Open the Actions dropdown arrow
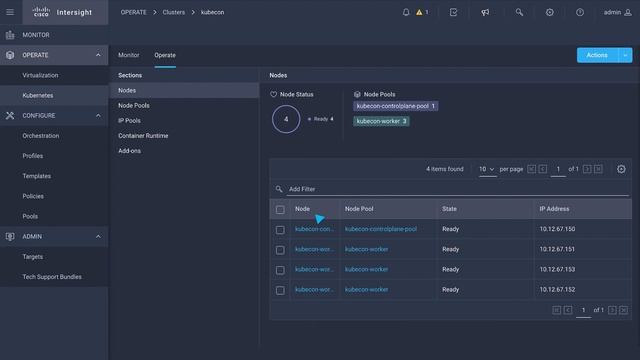The height and width of the screenshot is (360, 640). click(625, 56)
